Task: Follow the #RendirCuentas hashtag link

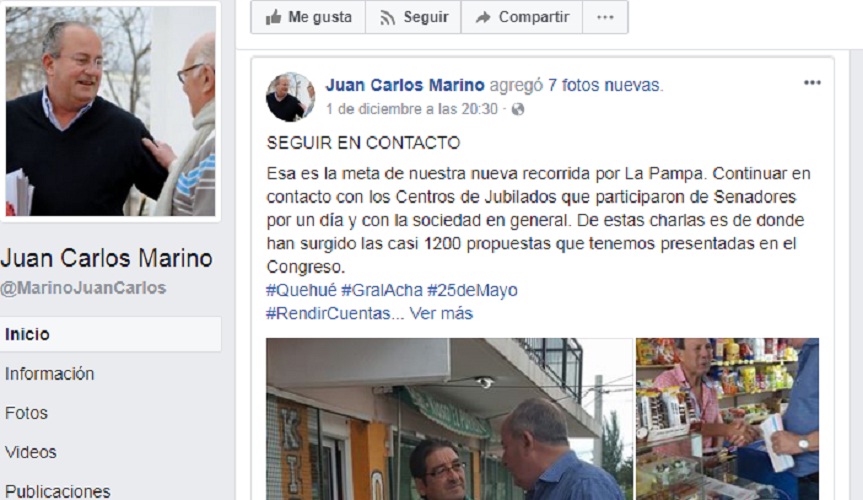Action: coord(329,313)
